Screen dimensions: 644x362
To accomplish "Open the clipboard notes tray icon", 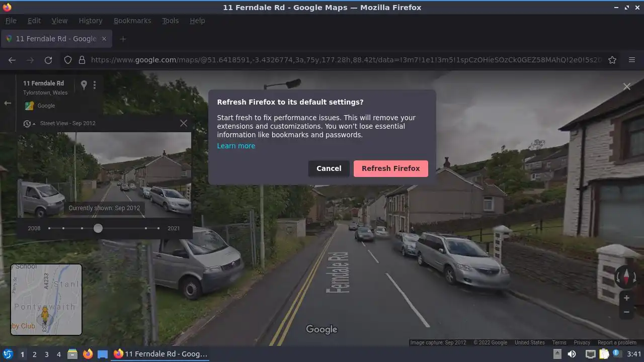I will pos(603,354).
